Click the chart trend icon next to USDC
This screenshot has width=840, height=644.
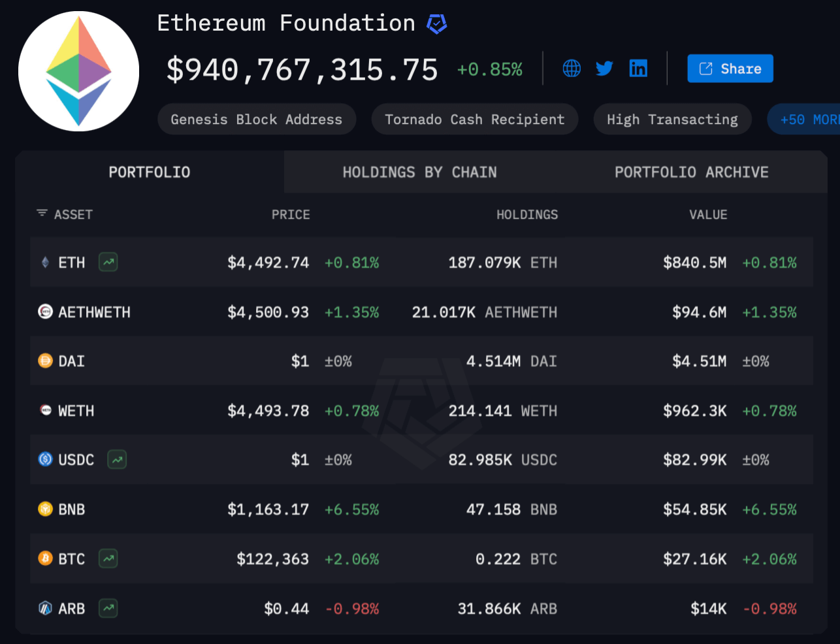[x=117, y=460]
